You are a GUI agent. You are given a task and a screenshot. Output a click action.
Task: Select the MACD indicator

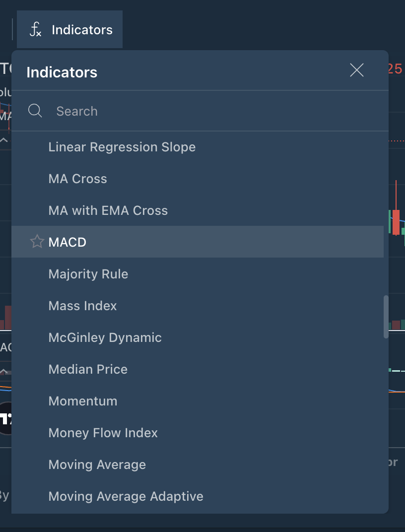click(67, 242)
